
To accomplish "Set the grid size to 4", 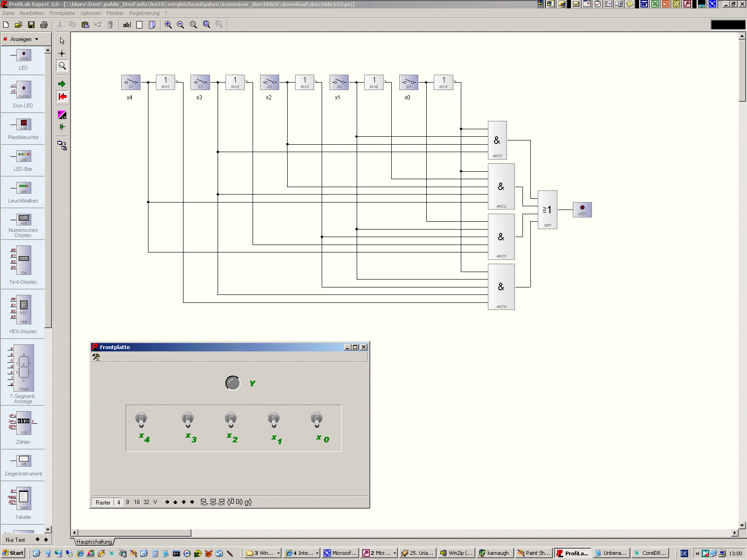I will tap(119, 502).
